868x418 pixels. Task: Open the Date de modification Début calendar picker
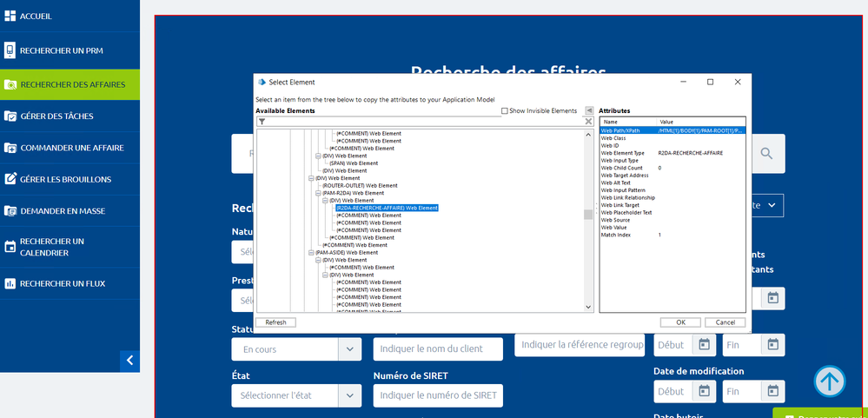coord(704,391)
